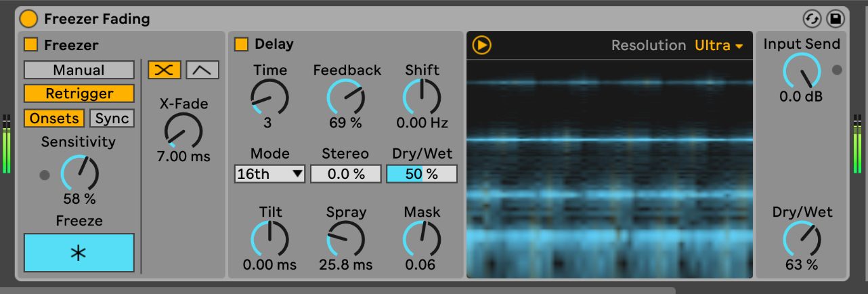
Task: Click the Input Send knob
Action: 802,71
